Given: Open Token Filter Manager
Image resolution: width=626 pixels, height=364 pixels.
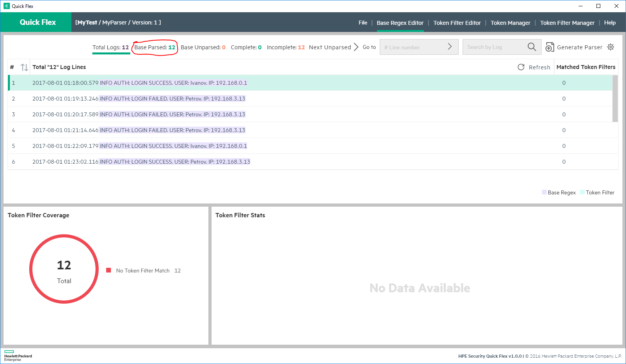Looking at the screenshot, I should coord(567,23).
